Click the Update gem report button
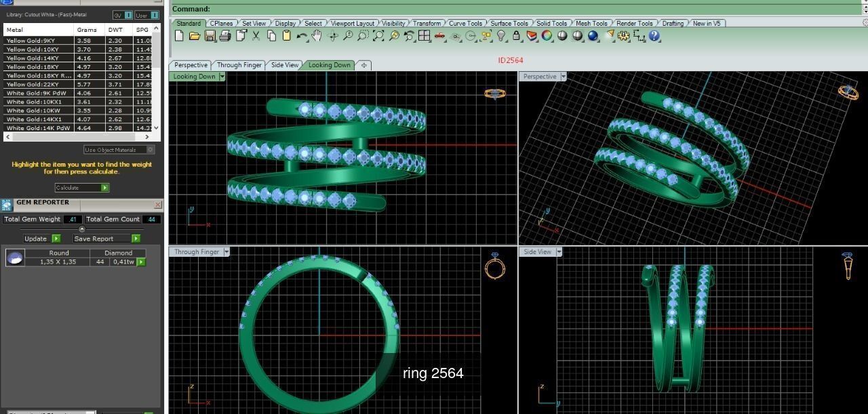The image size is (868, 414). [42, 239]
